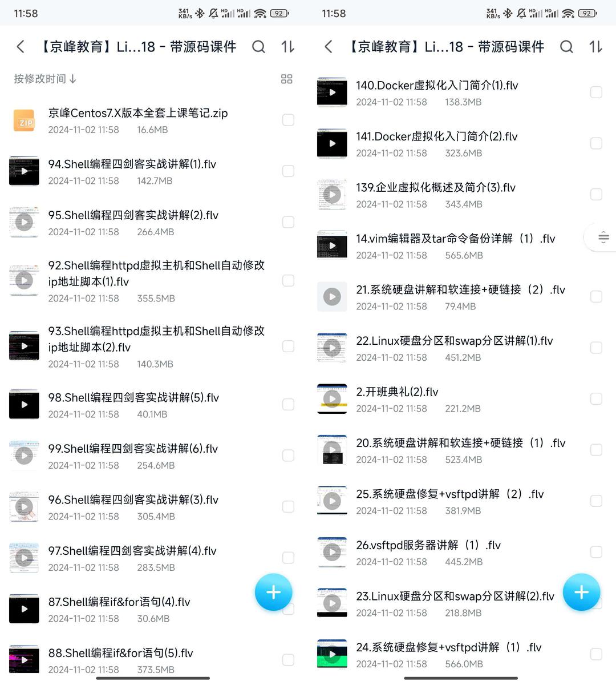Play thumbnail of 98.Shell编程四剑客实战讲解(5).flv
The image size is (616, 685).
pos(24,405)
